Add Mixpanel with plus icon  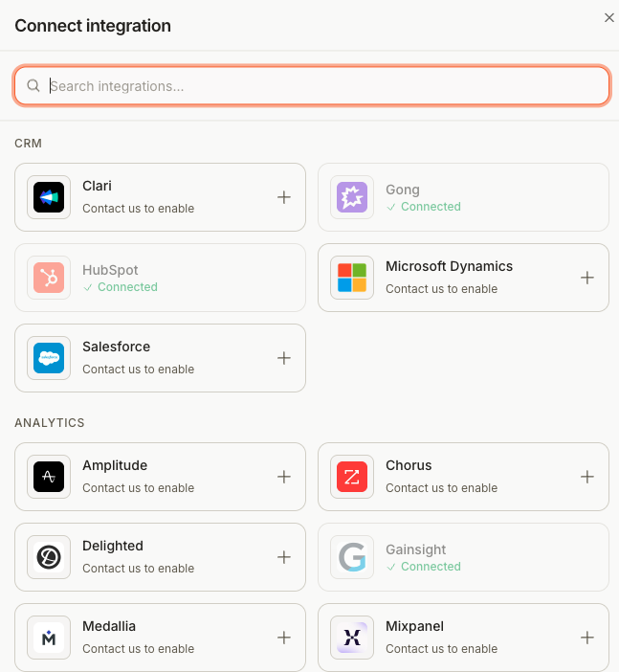[x=587, y=638]
